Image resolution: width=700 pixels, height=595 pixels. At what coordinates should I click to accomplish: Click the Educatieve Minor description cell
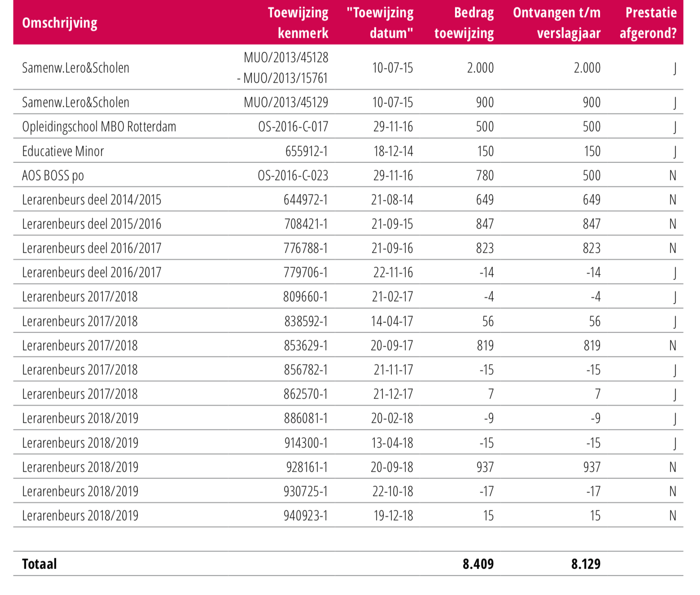63,151
